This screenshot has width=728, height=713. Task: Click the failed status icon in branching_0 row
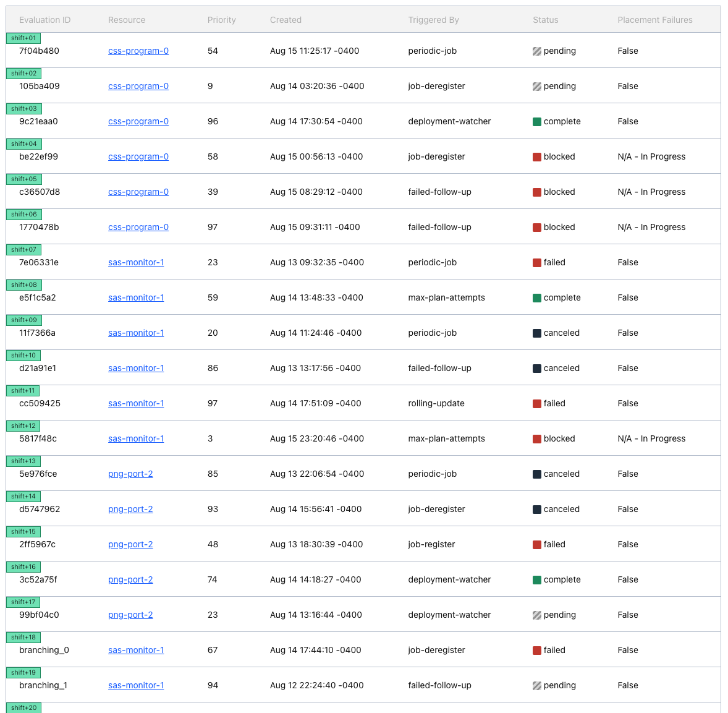pos(536,651)
